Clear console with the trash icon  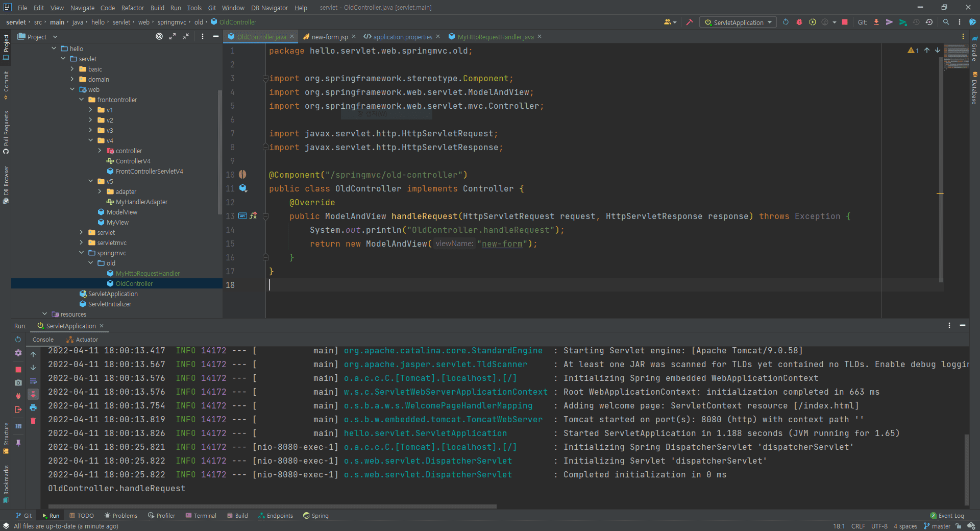pos(33,421)
